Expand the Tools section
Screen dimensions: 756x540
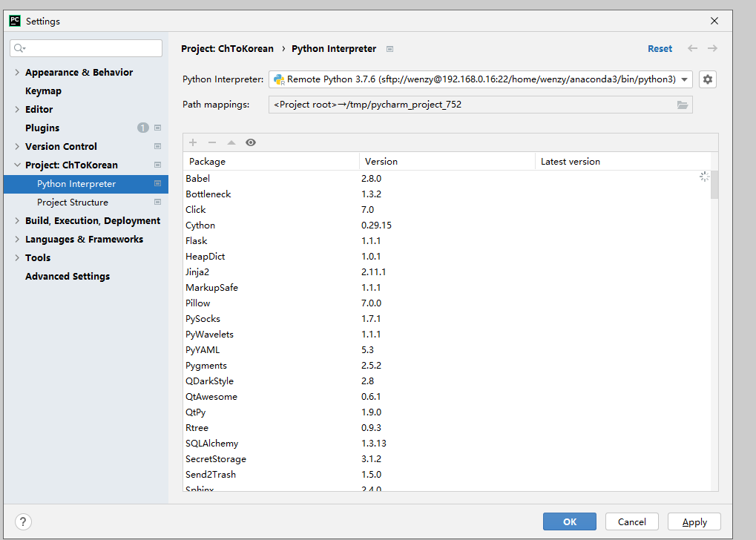point(17,257)
